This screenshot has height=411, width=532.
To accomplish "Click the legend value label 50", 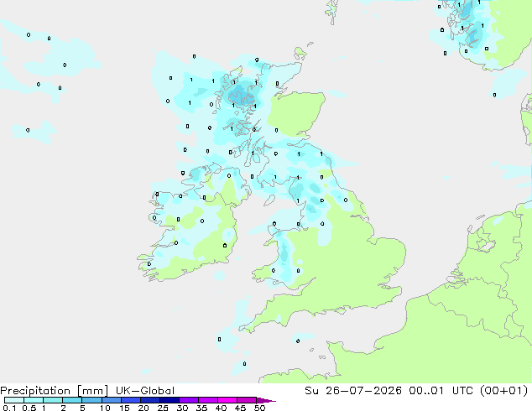I will [259, 408].
